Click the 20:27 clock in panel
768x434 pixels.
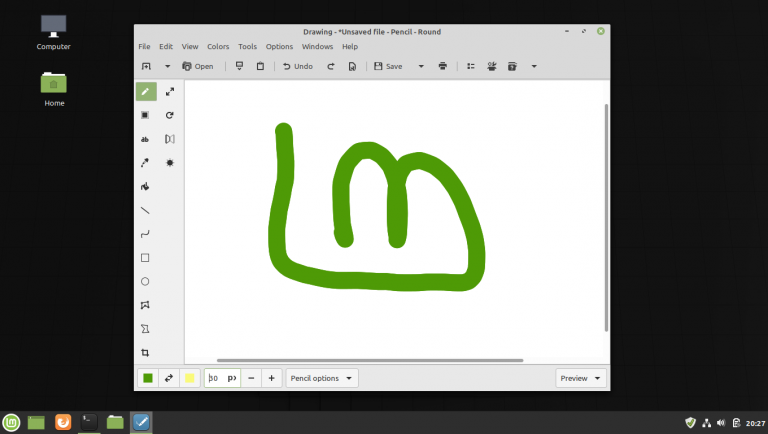(755, 423)
